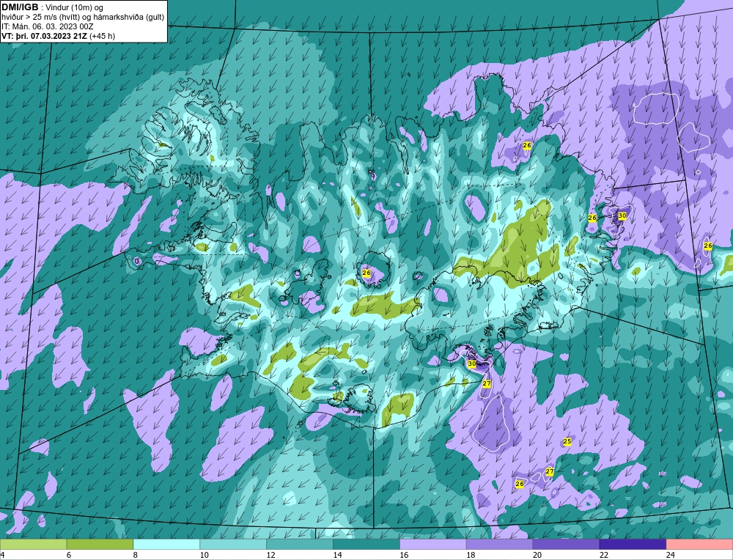Select the 20–22 m/s violet legend swatch
The width and height of the screenshot is (733, 560).
click(x=566, y=544)
